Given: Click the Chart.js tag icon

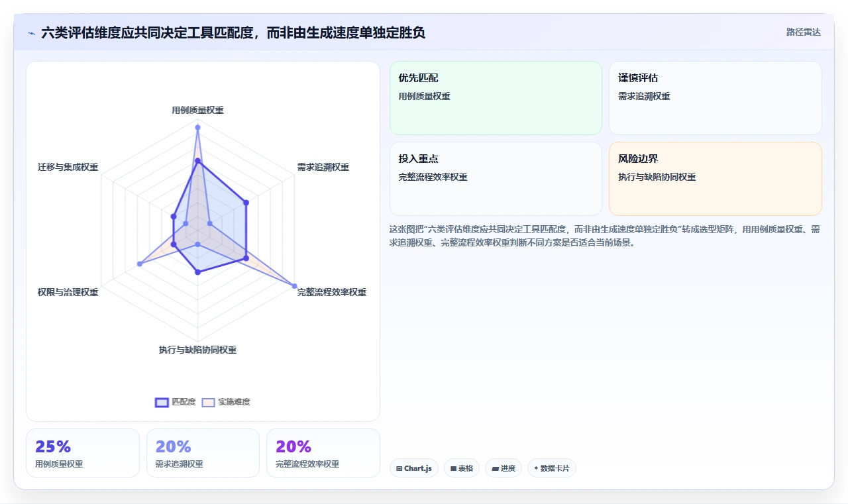Looking at the screenshot, I should (399, 468).
